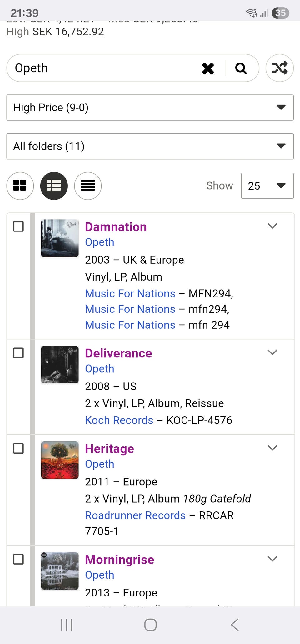Clear the Opeth search text
The width and height of the screenshot is (300, 644).
pos(208,68)
